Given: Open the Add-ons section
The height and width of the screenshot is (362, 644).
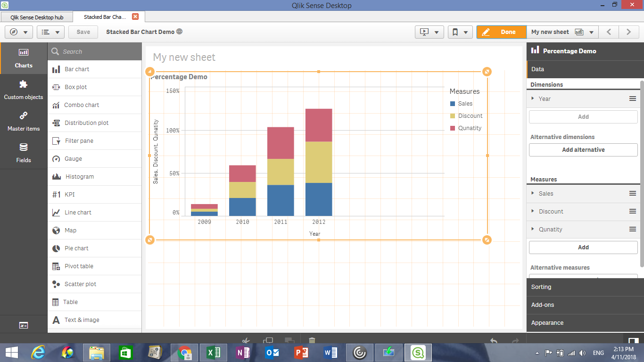Looking at the screenshot, I should (585, 305).
